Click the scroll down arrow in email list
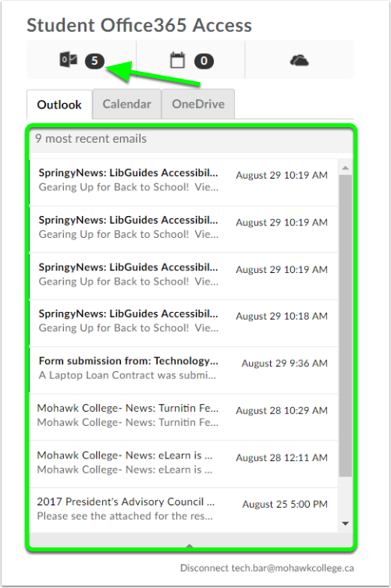This screenshot has height=588, width=391. point(345,523)
